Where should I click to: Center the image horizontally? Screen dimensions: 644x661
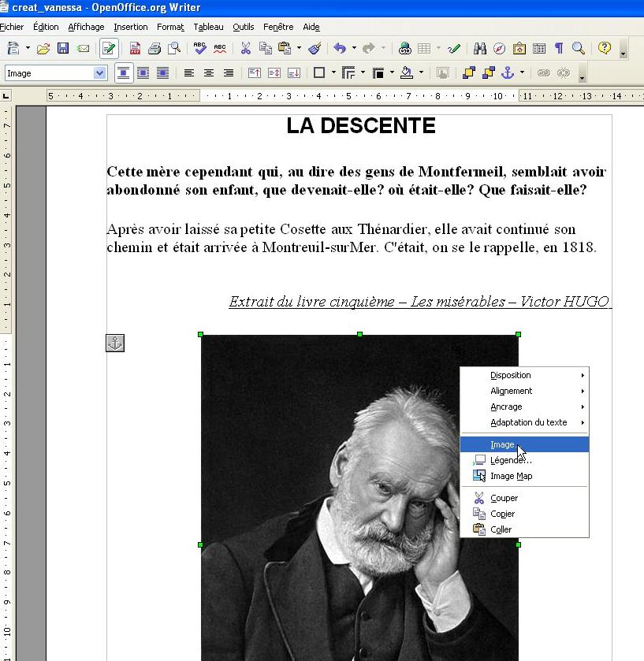[x=209, y=73]
